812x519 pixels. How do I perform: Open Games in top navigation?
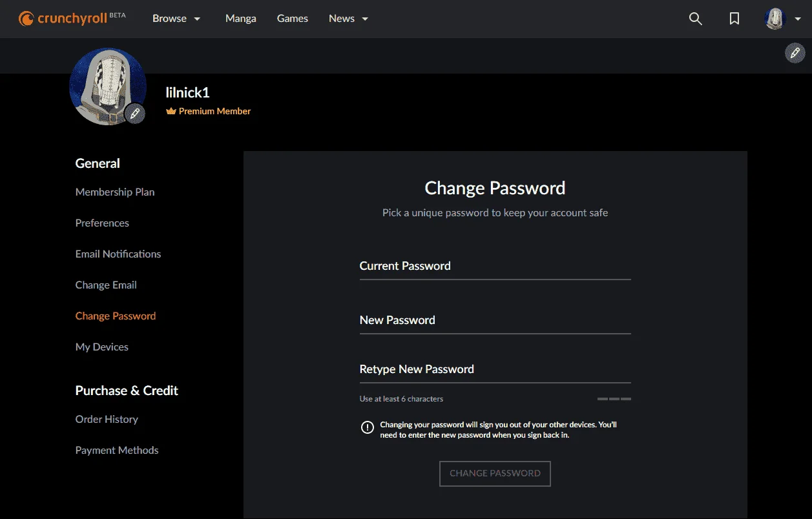(293, 19)
